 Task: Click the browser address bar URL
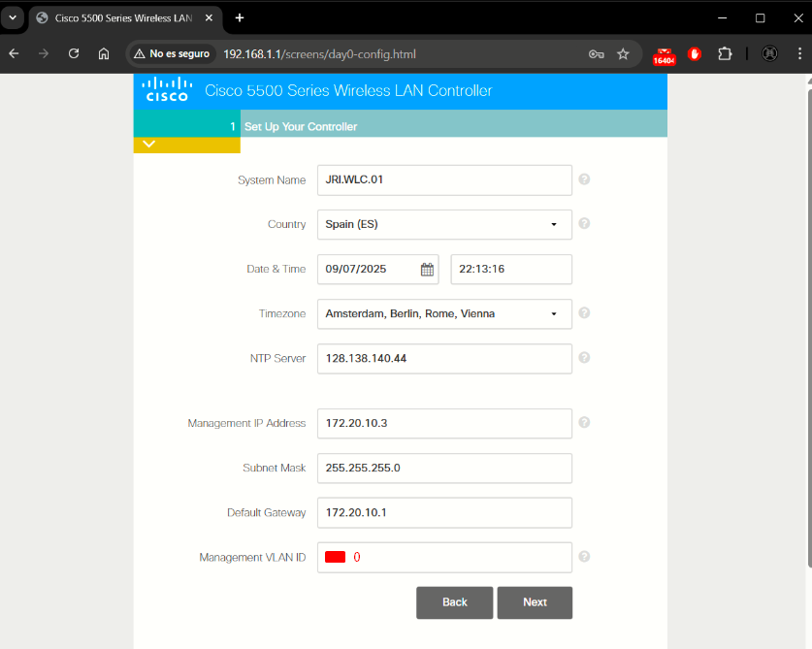click(319, 54)
